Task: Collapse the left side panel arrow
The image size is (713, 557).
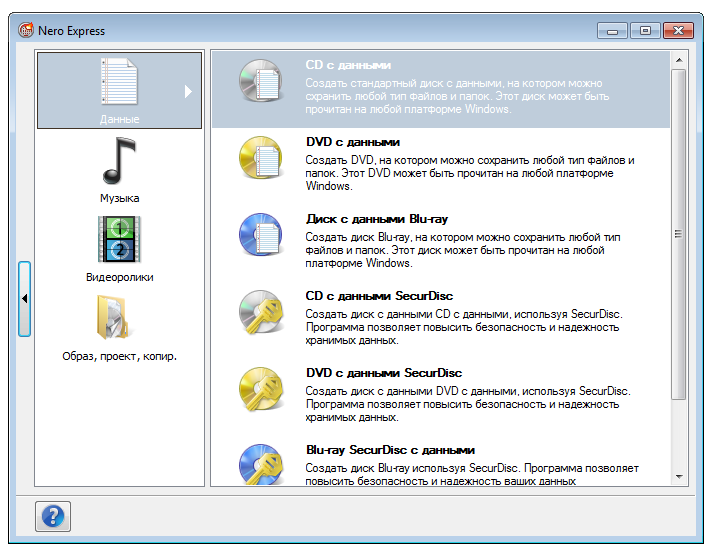Action: (x=25, y=299)
